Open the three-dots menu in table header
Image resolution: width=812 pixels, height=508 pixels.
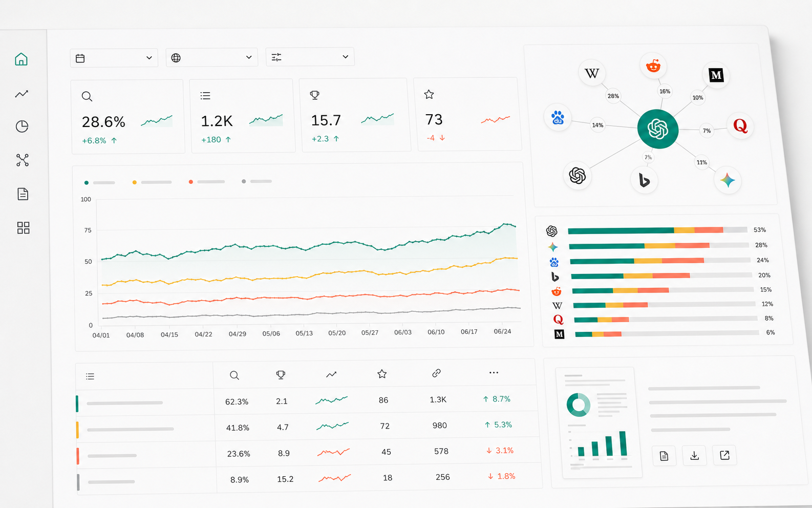pos(494,372)
